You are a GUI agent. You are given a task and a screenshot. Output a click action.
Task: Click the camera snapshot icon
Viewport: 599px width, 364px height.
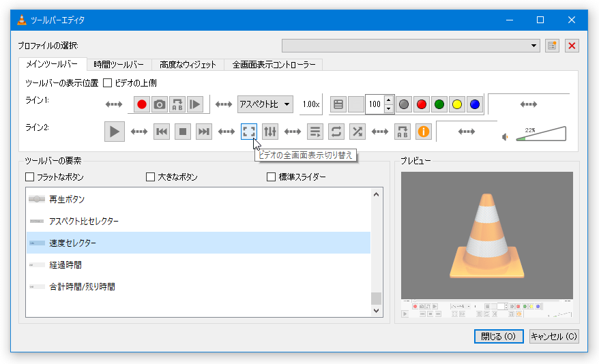160,104
